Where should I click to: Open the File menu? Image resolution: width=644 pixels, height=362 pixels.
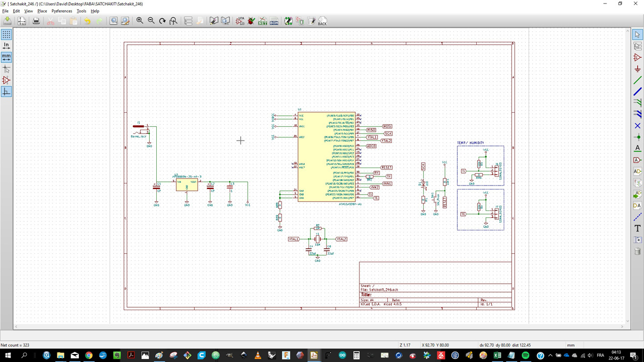[x=5, y=11]
